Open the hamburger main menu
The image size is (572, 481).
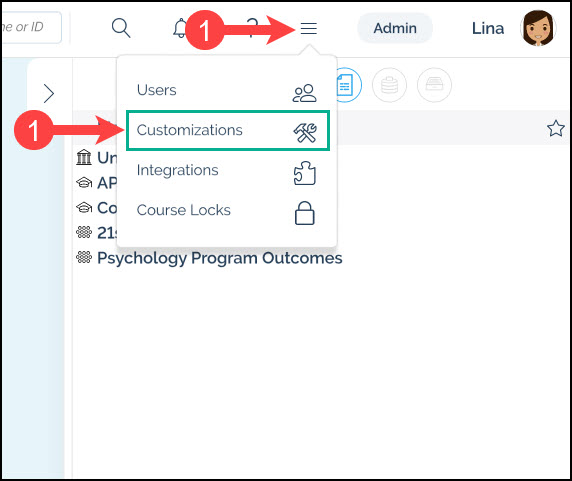coord(309,28)
